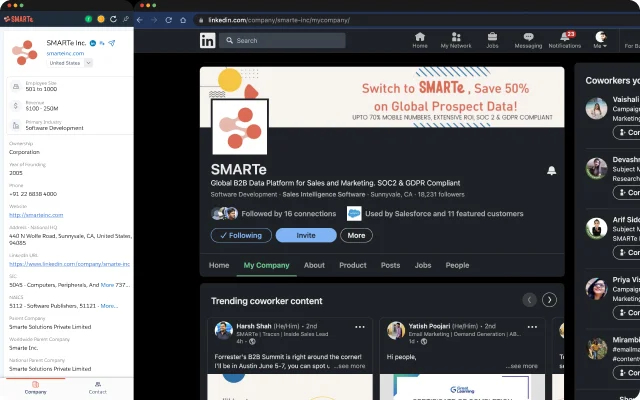Open Harsh Shah's profile name

point(254,326)
